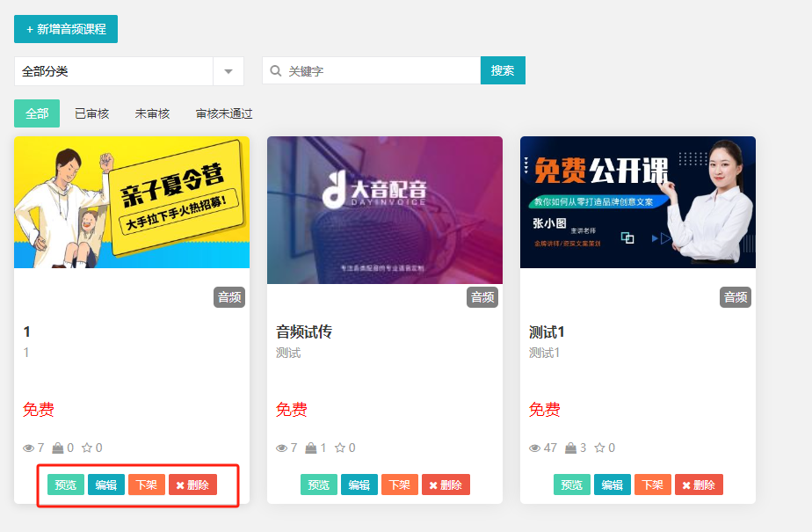Preview course 1 with 预览 button

coord(66,485)
